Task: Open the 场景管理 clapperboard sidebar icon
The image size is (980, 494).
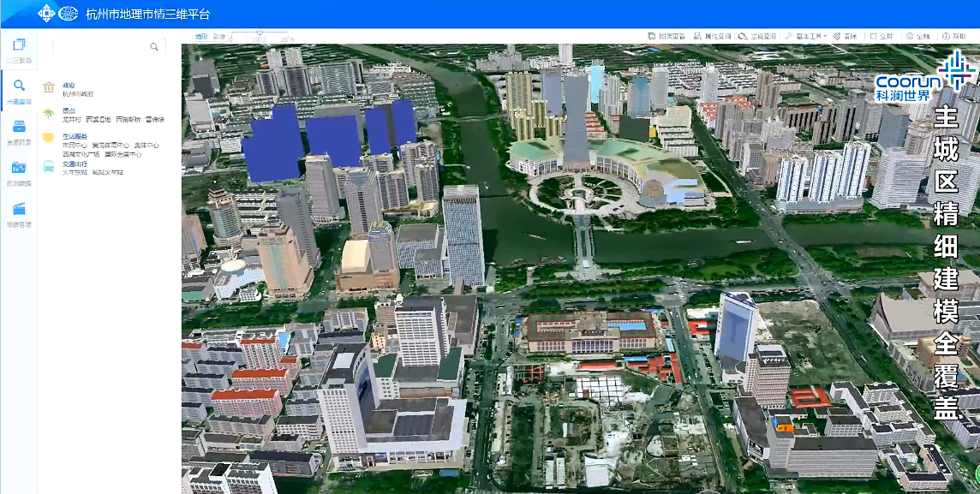Action: point(19,213)
